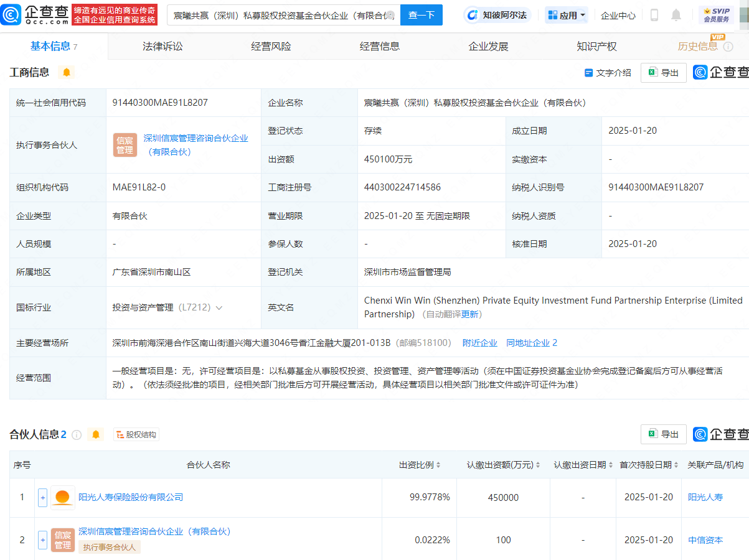Open the mobile phone app icon

(654, 15)
